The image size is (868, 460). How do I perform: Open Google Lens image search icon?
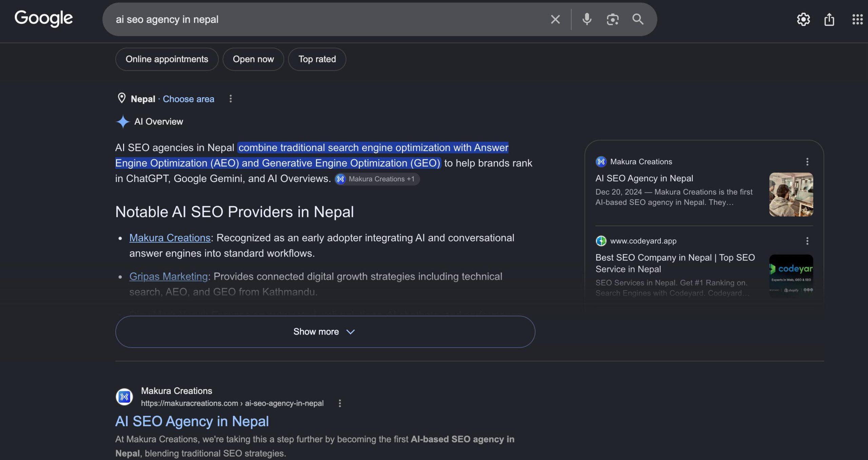[x=612, y=19]
